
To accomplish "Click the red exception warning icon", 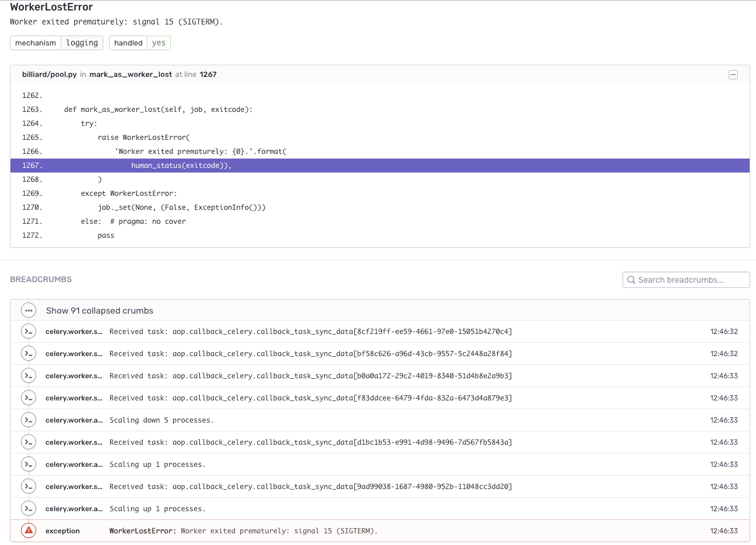I will point(29,530).
